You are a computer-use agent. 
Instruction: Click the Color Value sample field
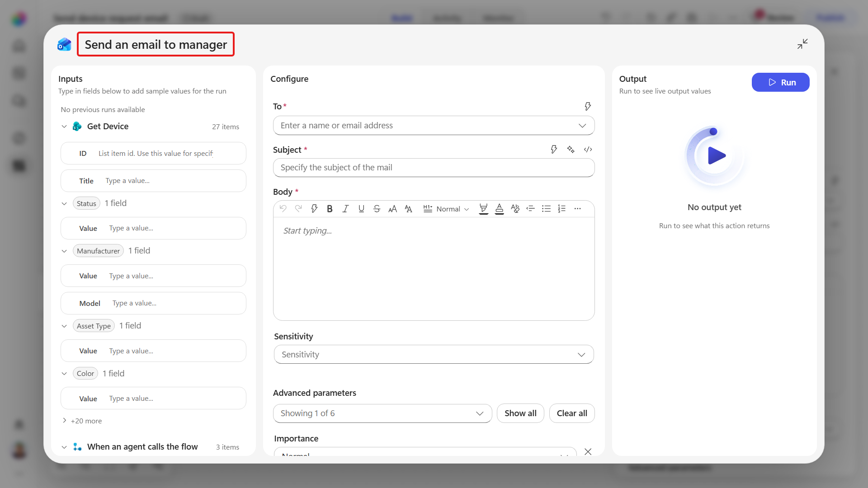[x=153, y=399]
